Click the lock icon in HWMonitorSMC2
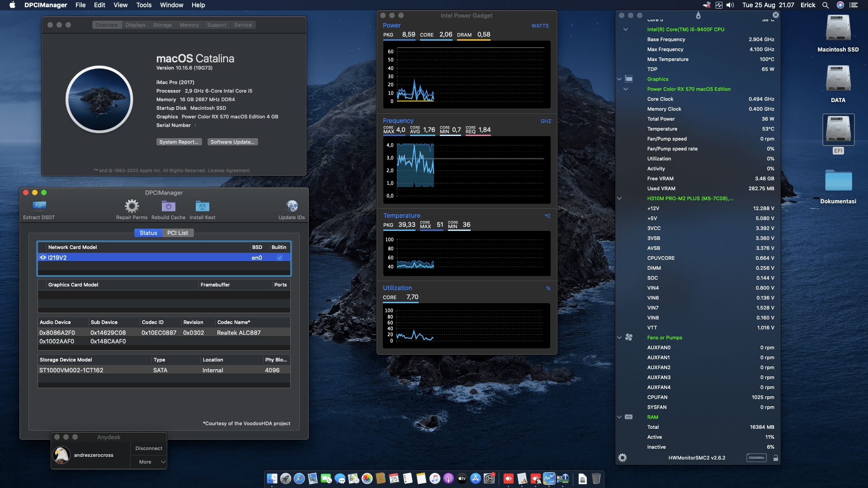 click(776, 458)
